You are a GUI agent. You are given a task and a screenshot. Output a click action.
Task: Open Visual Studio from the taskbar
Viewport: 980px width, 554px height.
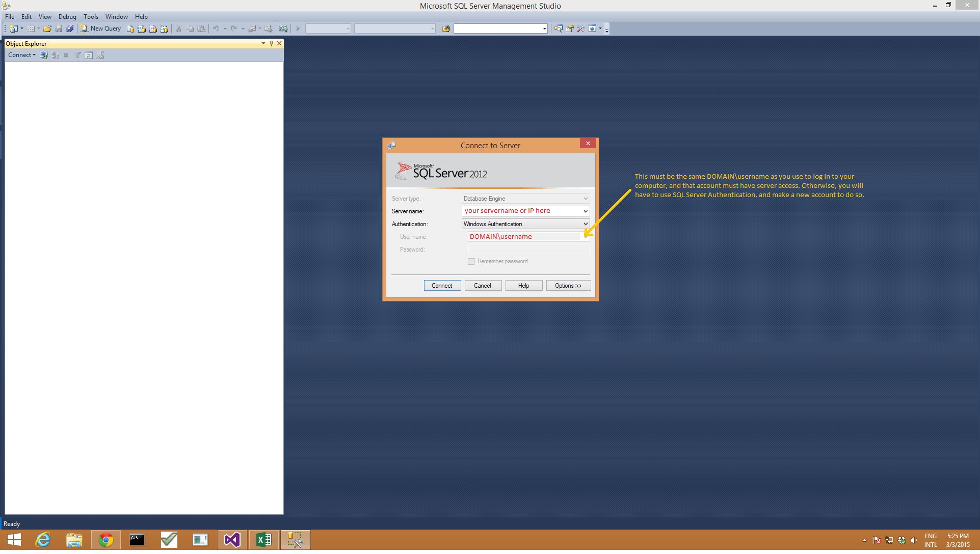click(x=232, y=540)
